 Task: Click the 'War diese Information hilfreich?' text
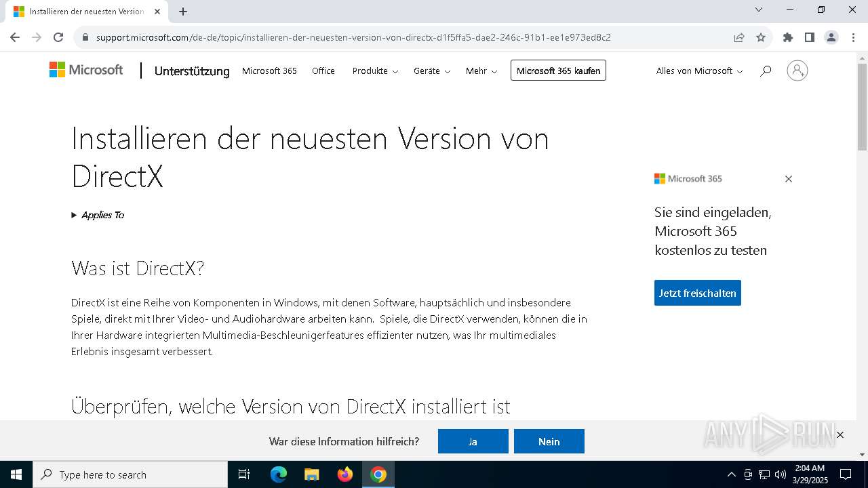pyautogui.click(x=344, y=441)
